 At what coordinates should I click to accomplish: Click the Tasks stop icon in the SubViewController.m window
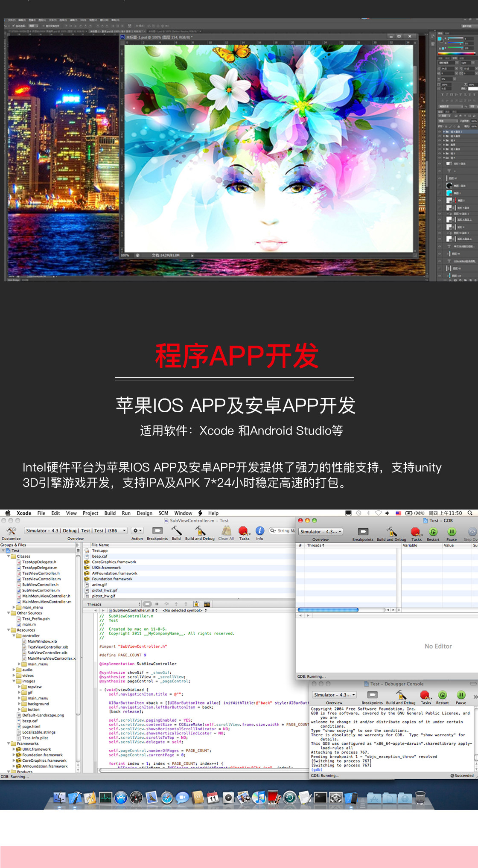click(x=244, y=530)
